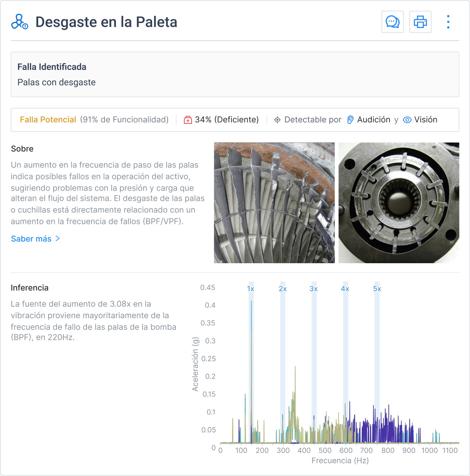The height and width of the screenshot is (476, 470).
Task: Select the 5x harmonic marker
Action: click(x=377, y=289)
